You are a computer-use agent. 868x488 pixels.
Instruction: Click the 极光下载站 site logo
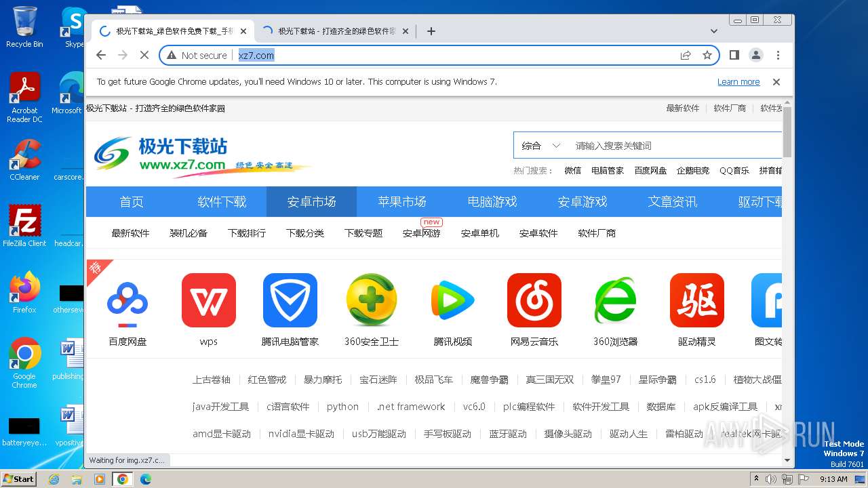point(201,156)
